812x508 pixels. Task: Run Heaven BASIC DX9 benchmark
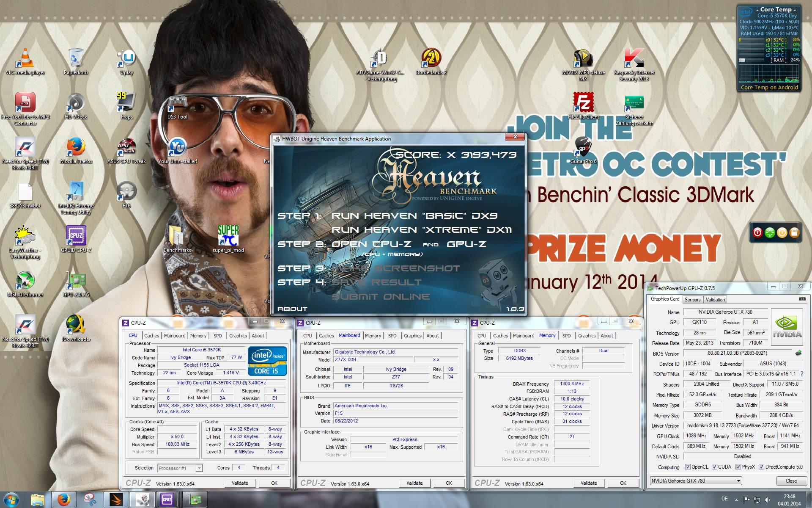414,216
